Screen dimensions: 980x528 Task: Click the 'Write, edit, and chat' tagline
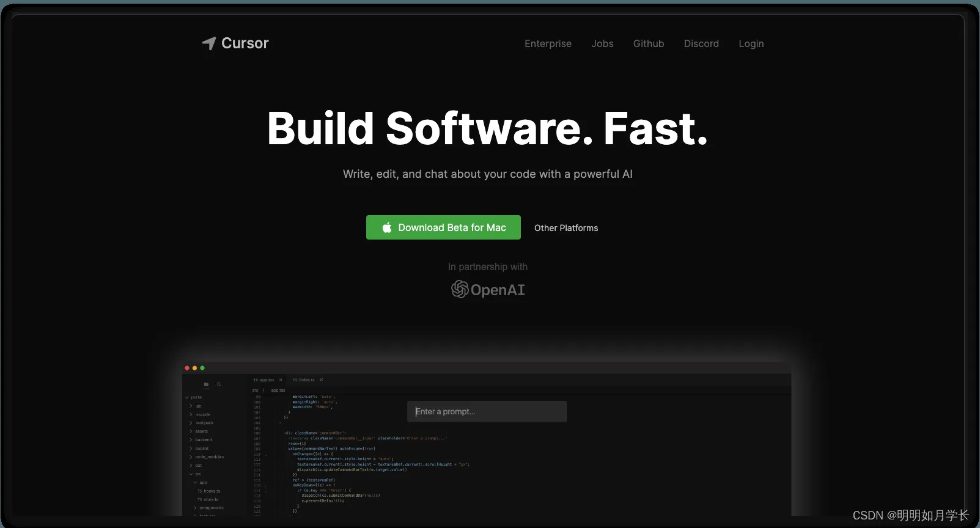(x=487, y=174)
